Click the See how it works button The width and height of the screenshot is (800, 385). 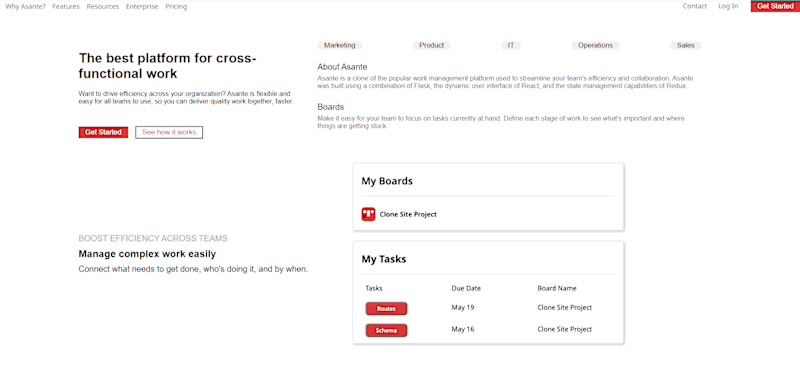[169, 132]
